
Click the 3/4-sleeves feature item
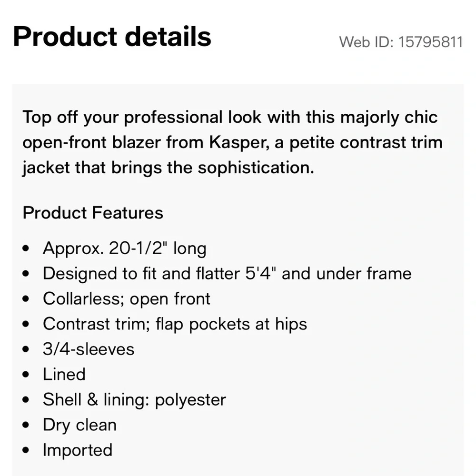point(89,349)
